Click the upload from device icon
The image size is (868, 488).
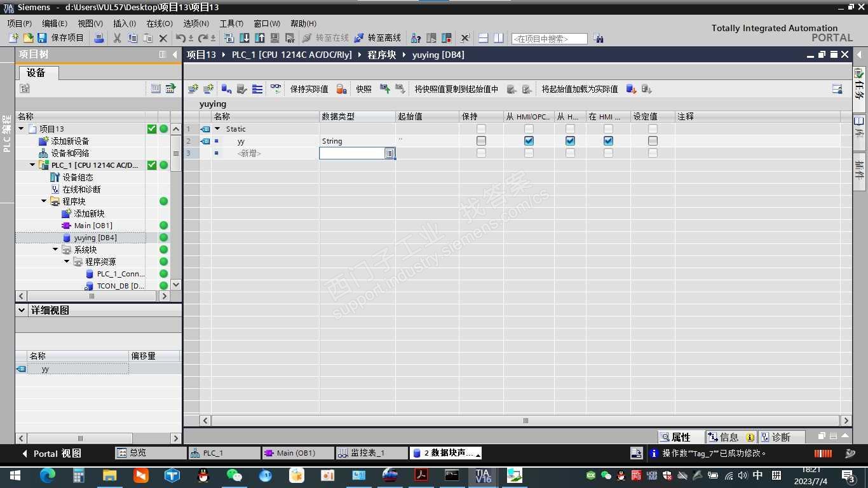tap(260, 38)
